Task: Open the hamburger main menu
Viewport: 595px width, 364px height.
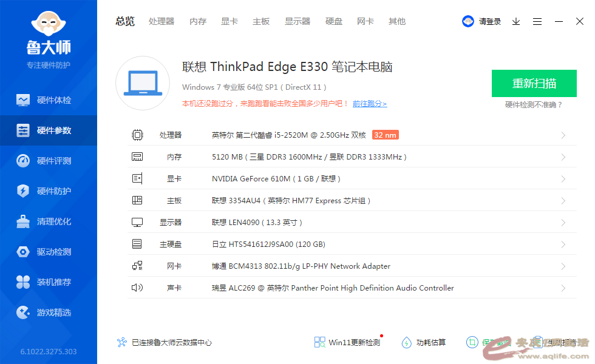Action: pyautogui.click(x=537, y=21)
